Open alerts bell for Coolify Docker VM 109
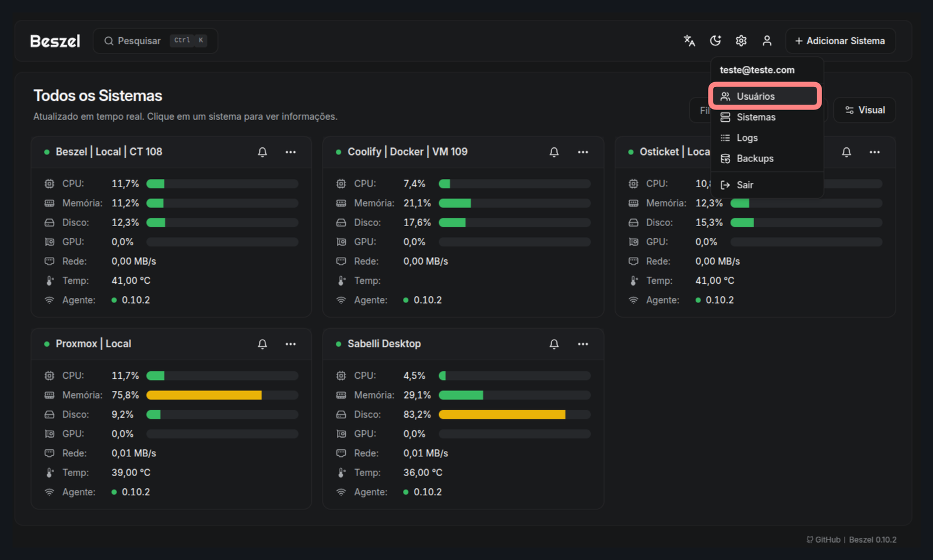Viewport: 933px width, 560px height. [554, 152]
